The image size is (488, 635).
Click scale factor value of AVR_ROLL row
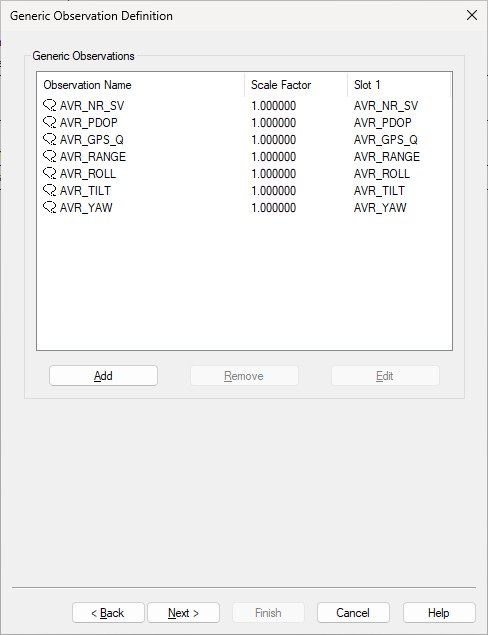(x=274, y=174)
